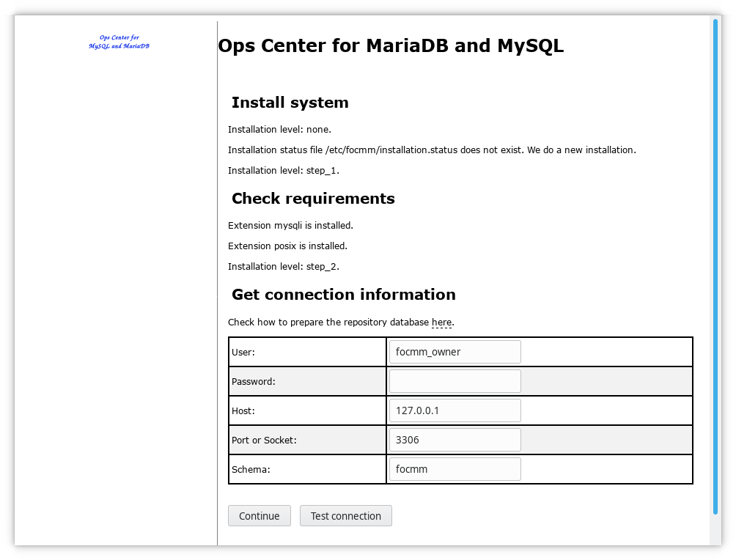Click the 'Ops Center for MariaDB and MySQL' title

click(391, 45)
